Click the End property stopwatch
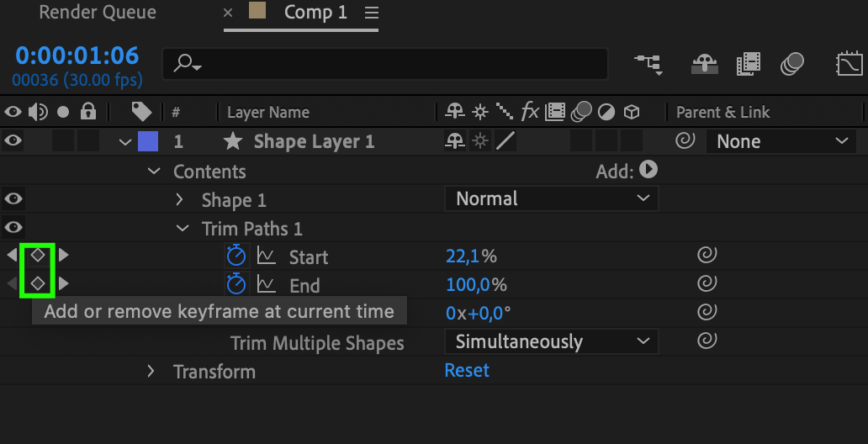Viewport: 868px width, 444px height. 236,284
